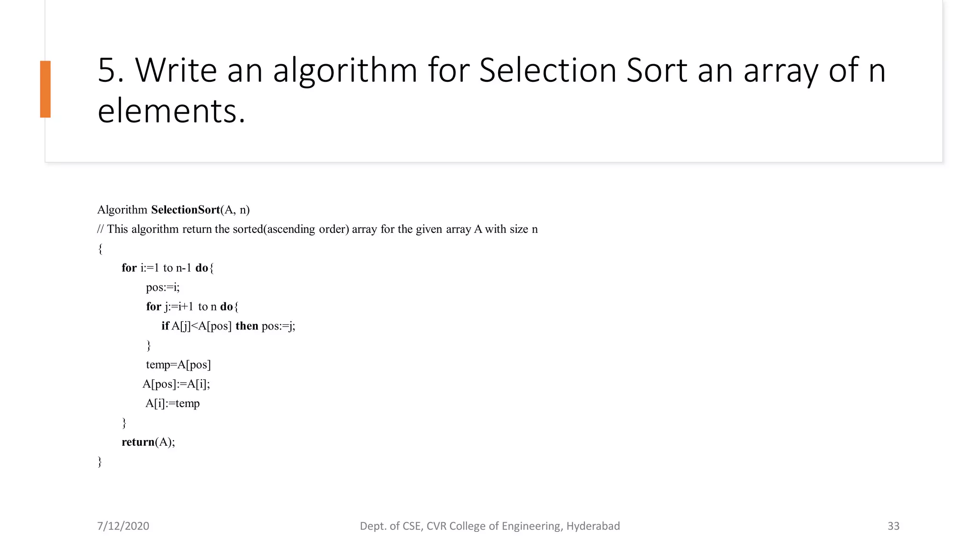Image resolution: width=980 pixels, height=551 pixels.
Task: Click the closing brace of the inner for loop
Action: 149,345
